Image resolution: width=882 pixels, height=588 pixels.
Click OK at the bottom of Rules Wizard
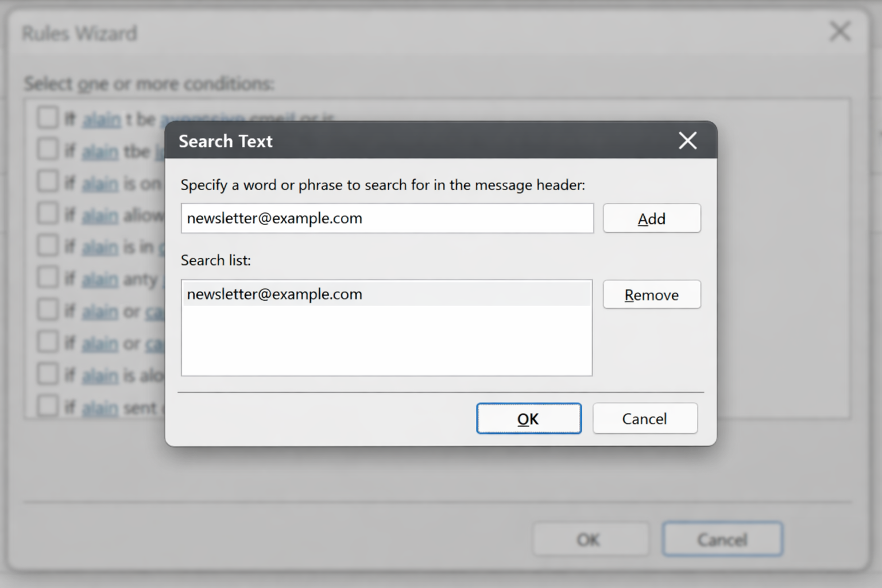click(x=590, y=539)
